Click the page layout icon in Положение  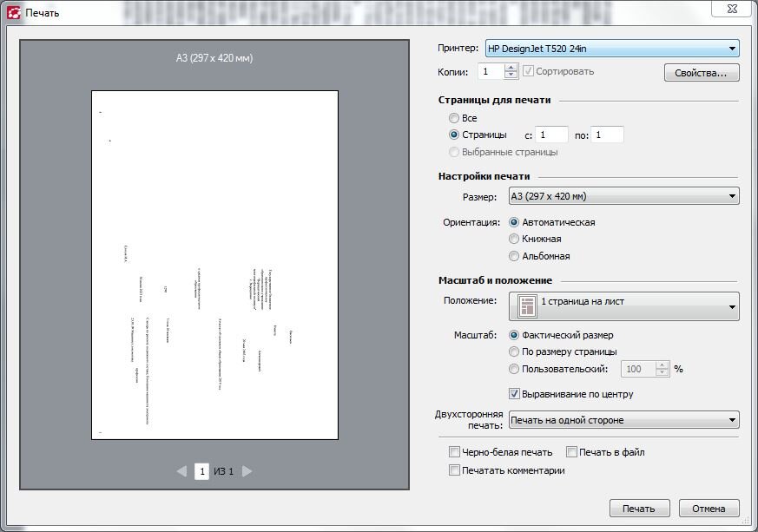point(527,306)
